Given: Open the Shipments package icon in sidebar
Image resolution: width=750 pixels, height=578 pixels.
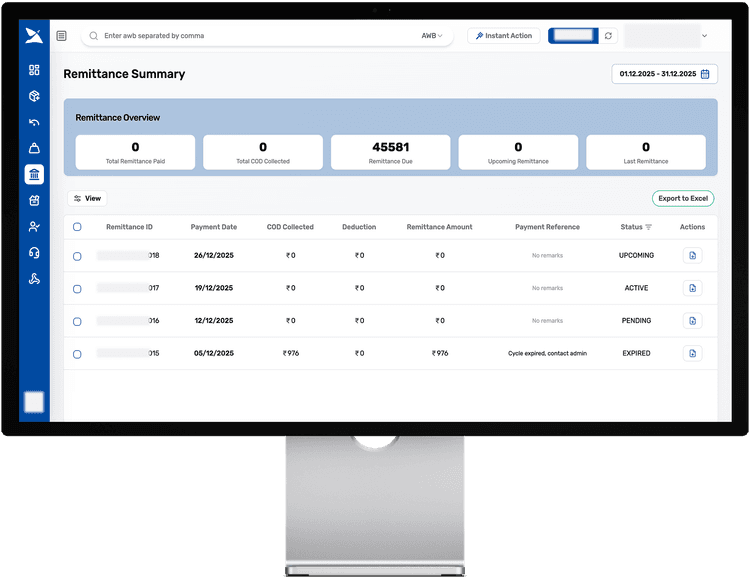Looking at the screenshot, I should point(34,96).
